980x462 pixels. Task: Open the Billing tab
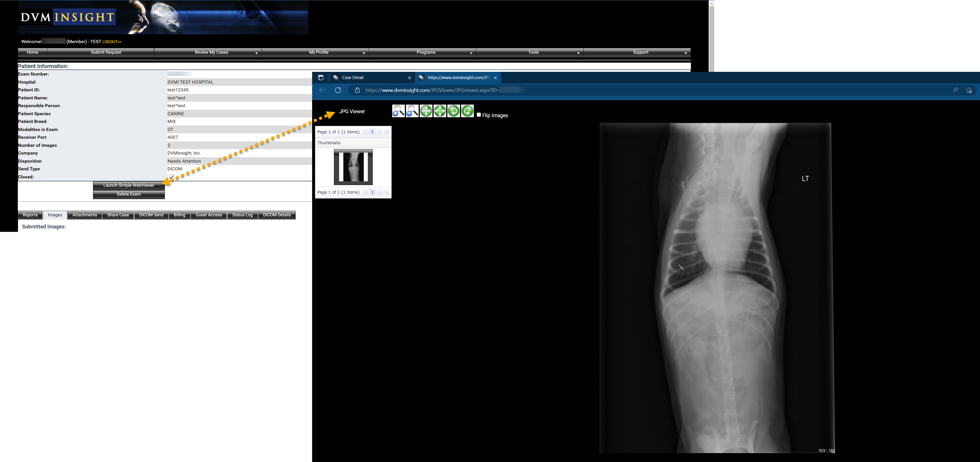point(179,215)
